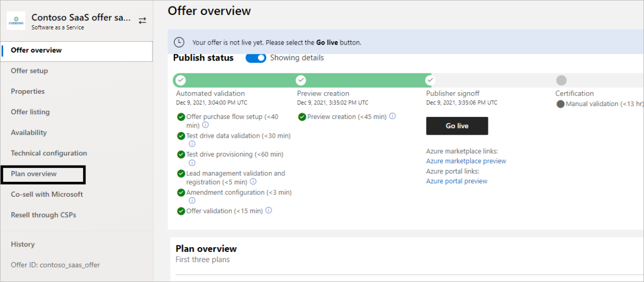Click the Manual validation (<13 hr) text
The height and width of the screenshot is (282, 644).
(x=604, y=104)
